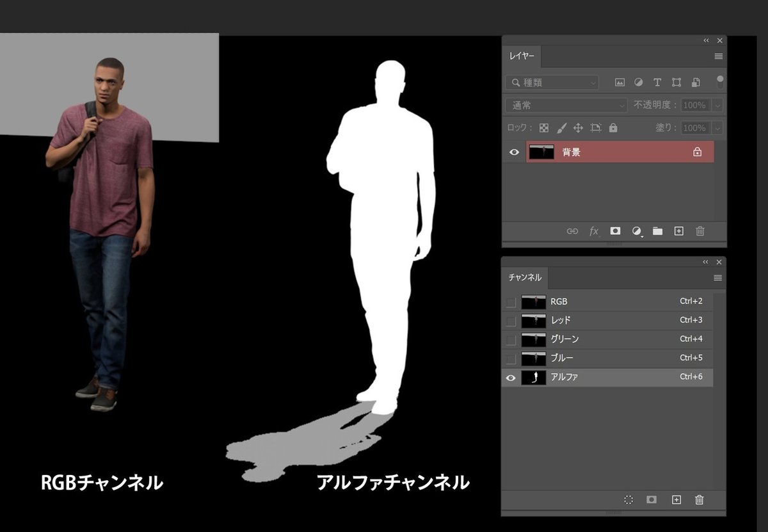Filter layers by type (T) icon
Screen dimensions: 768x532
click(x=657, y=83)
